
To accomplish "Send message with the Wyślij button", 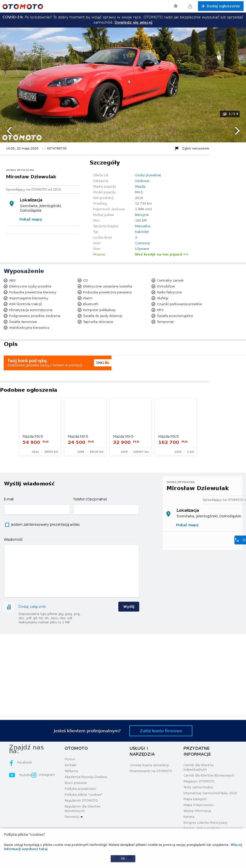I will click(129, 607).
